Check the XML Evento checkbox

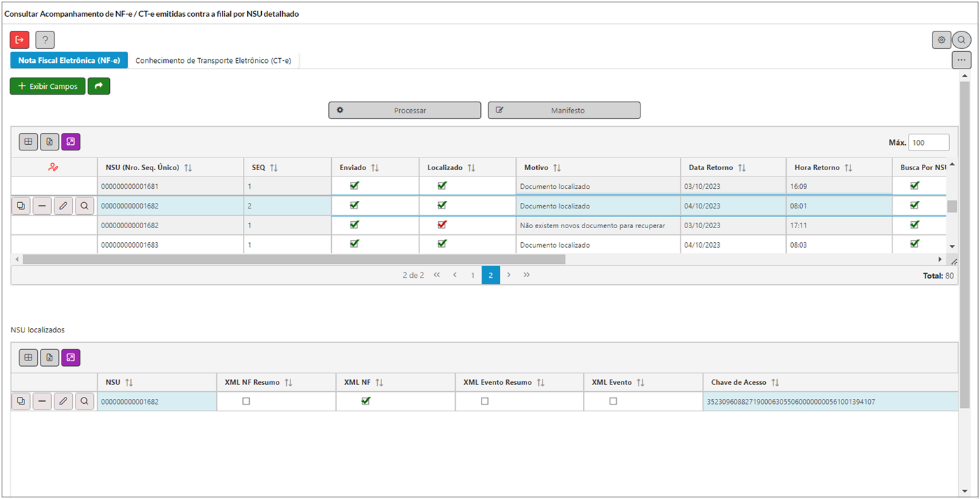tap(613, 401)
